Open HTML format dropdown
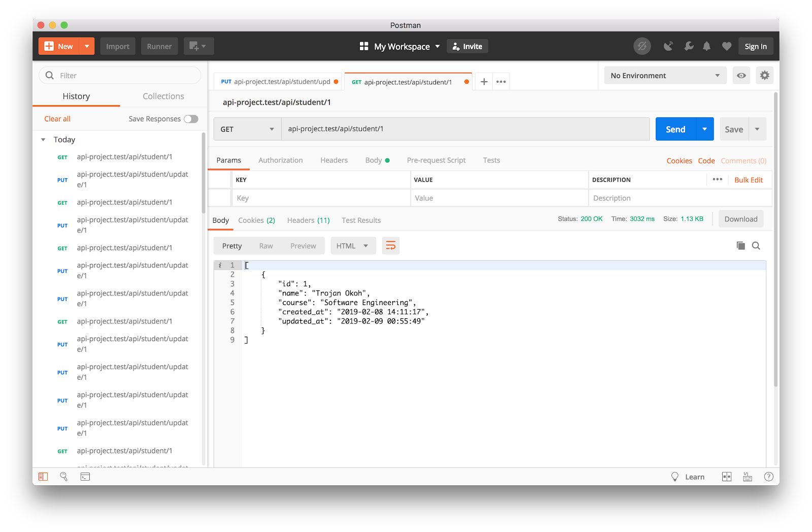Viewport: 812px width, 532px height. tap(353, 246)
